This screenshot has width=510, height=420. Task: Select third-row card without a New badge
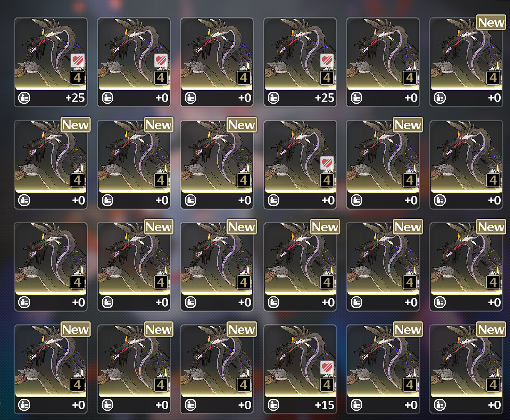(51, 266)
